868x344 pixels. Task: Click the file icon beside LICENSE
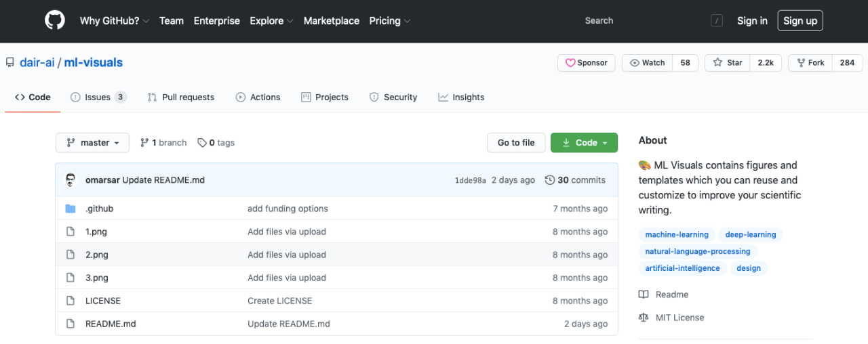pyautogui.click(x=71, y=301)
